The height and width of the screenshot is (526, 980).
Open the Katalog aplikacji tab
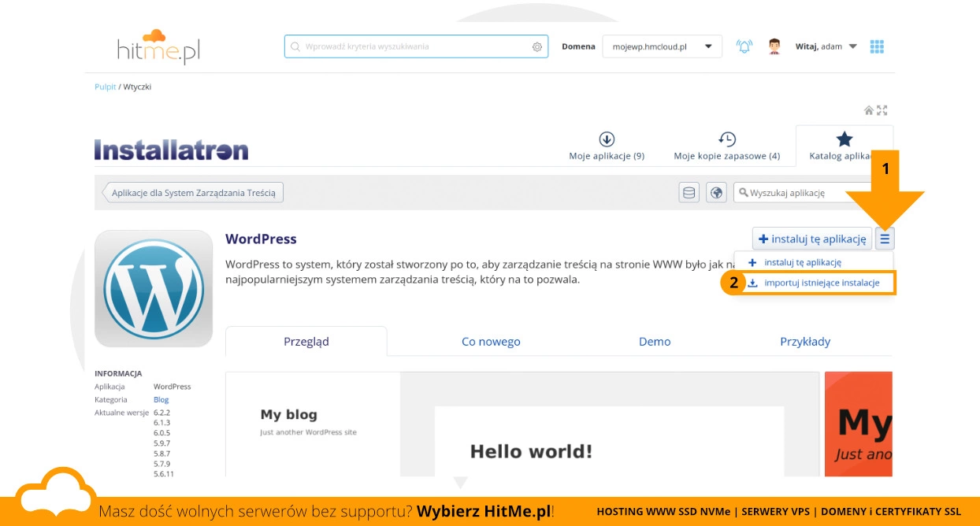point(844,146)
